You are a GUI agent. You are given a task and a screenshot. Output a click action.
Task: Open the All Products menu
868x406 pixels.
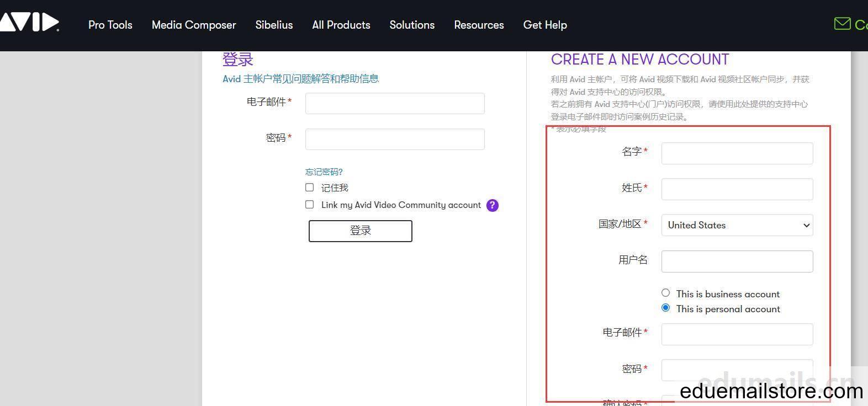341,25
